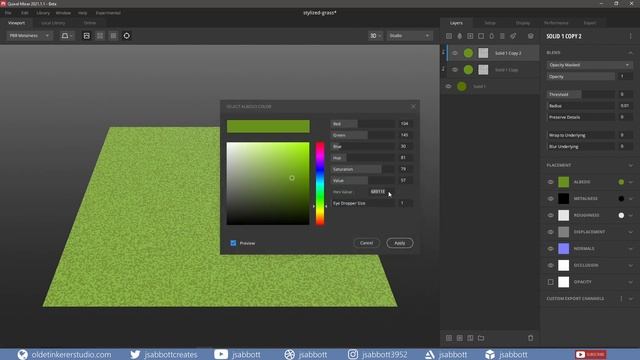Viewport: 640px width, 360px height.
Task: Click vertical dots next to Custom Export Channels
Action: (x=622, y=299)
